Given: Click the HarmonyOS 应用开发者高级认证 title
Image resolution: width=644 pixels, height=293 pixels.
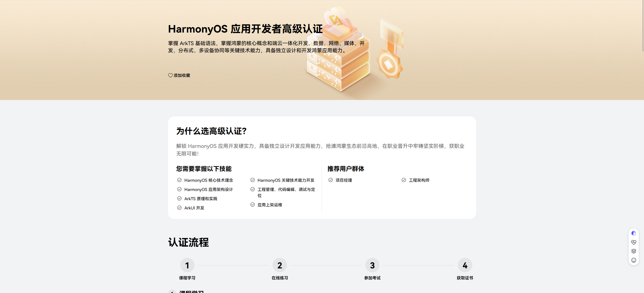Looking at the screenshot, I should click(245, 29).
